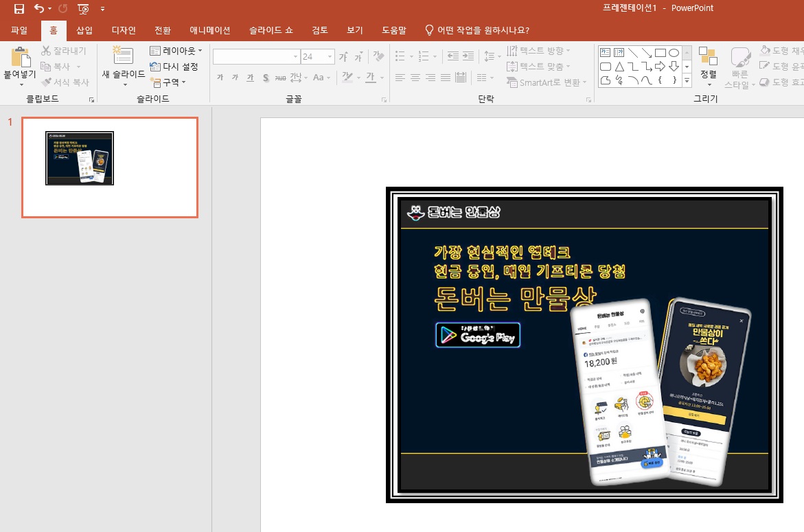Click clear all formatting icon

click(x=378, y=56)
